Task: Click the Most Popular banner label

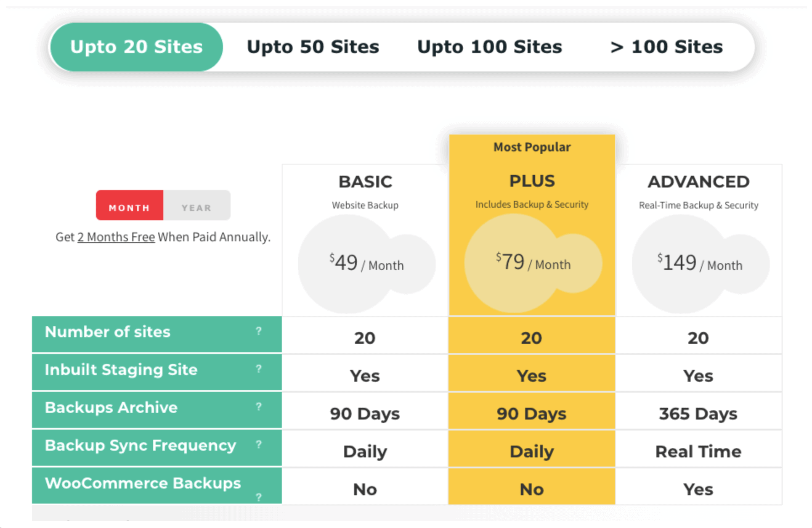Action: tap(532, 147)
